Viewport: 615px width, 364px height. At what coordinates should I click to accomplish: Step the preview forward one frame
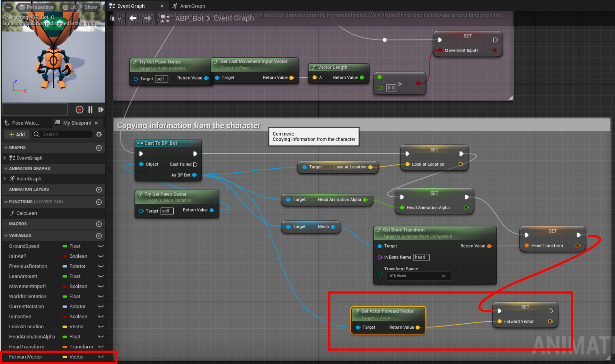coord(101,110)
